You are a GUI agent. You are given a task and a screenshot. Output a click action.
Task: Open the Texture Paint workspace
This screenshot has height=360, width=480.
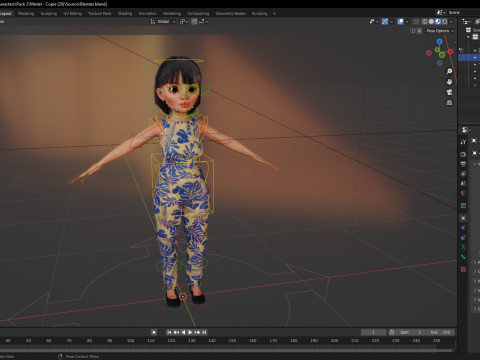(x=100, y=13)
